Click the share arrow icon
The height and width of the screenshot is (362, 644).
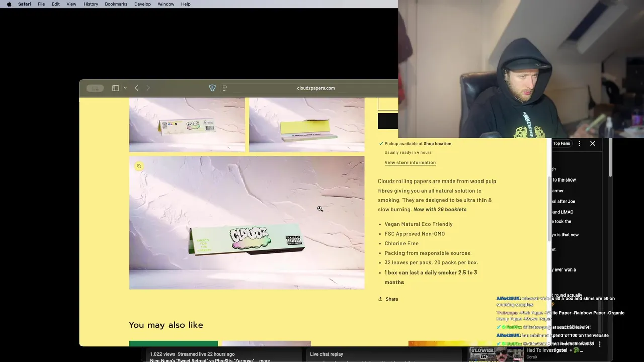coord(380,299)
